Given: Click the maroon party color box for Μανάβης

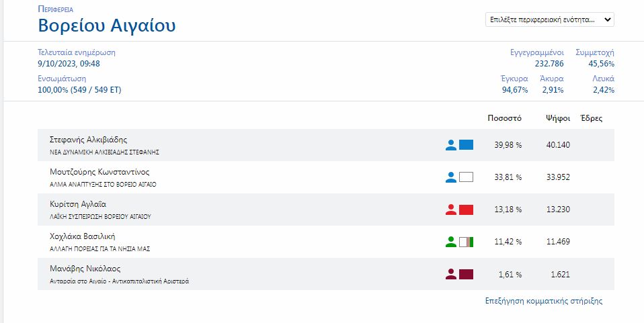Looking at the screenshot, I should pyautogui.click(x=466, y=274).
